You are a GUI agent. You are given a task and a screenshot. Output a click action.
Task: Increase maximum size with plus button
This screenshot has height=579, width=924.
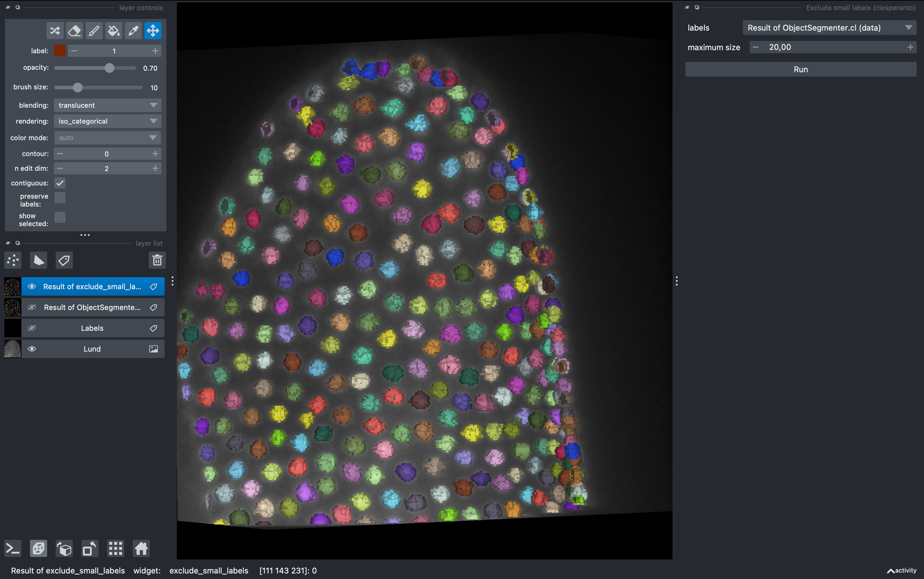(910, 47)
